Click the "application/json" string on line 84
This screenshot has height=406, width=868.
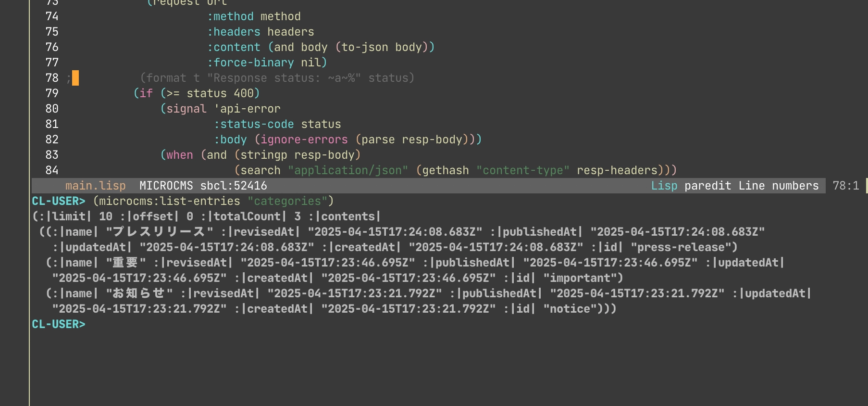tap(348, 170)
